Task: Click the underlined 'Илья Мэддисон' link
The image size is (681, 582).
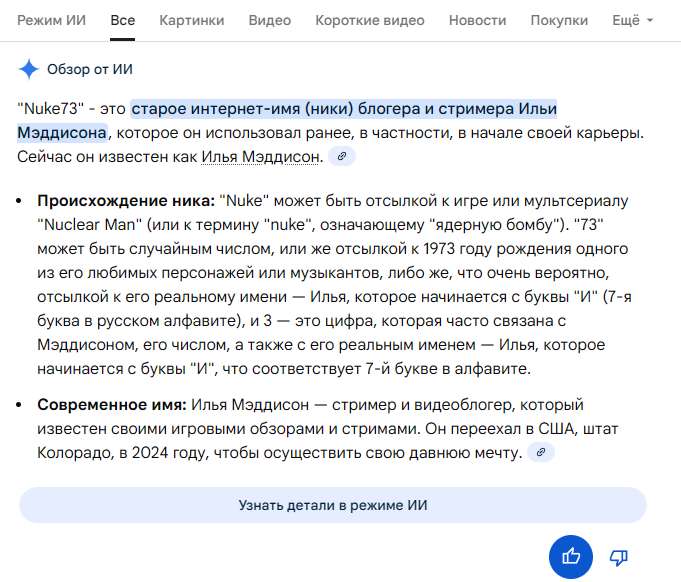Action: click(261, 157)
